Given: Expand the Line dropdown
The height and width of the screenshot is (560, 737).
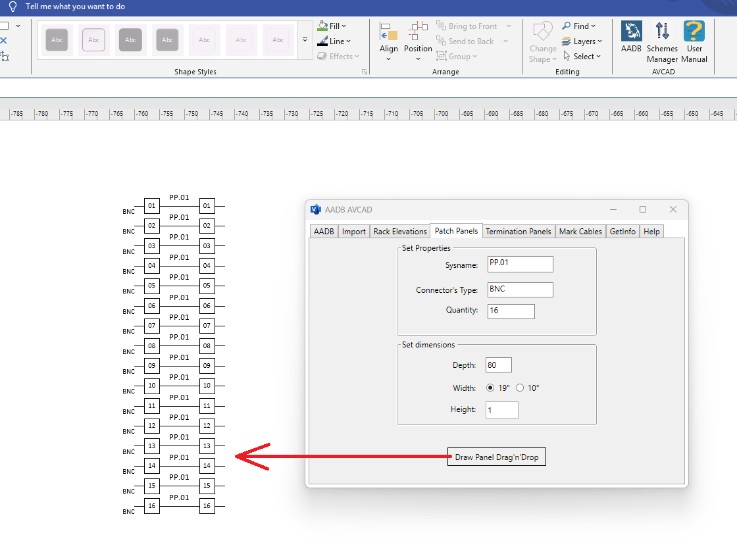Looking at the screenshot, I should pyautogui.click(x=334, y=41).
